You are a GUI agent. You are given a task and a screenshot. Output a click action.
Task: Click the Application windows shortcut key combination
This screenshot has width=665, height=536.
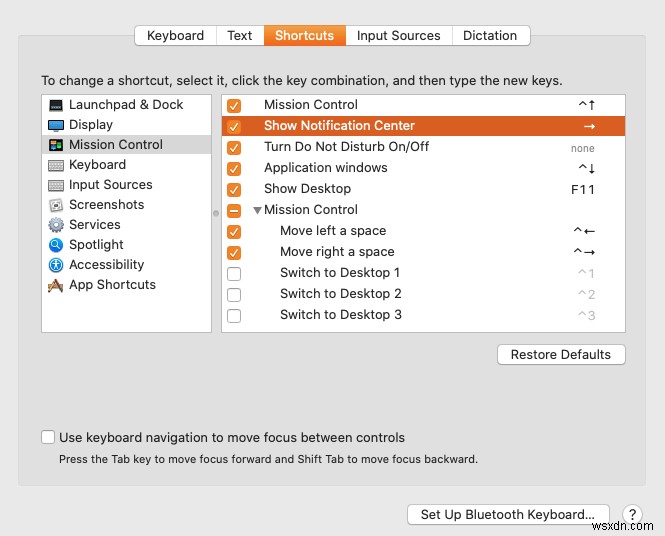pyautogui.click(x=586, y=168)
